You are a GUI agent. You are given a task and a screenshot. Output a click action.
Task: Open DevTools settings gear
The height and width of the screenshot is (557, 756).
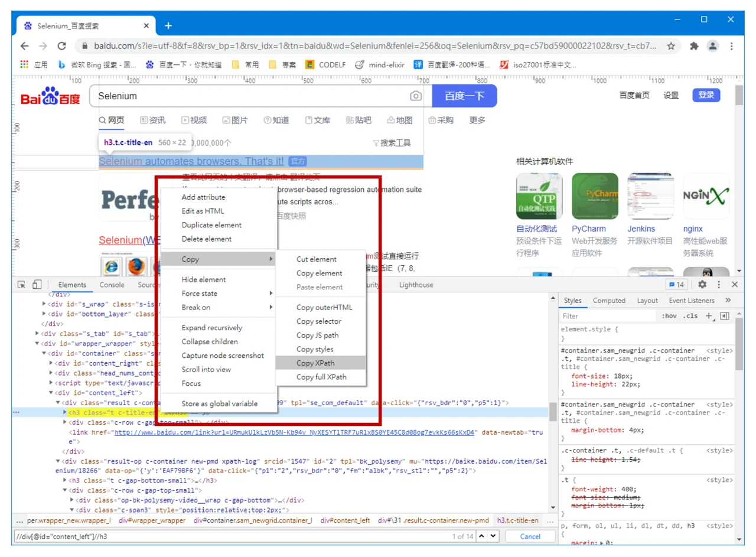pos(702,285)
